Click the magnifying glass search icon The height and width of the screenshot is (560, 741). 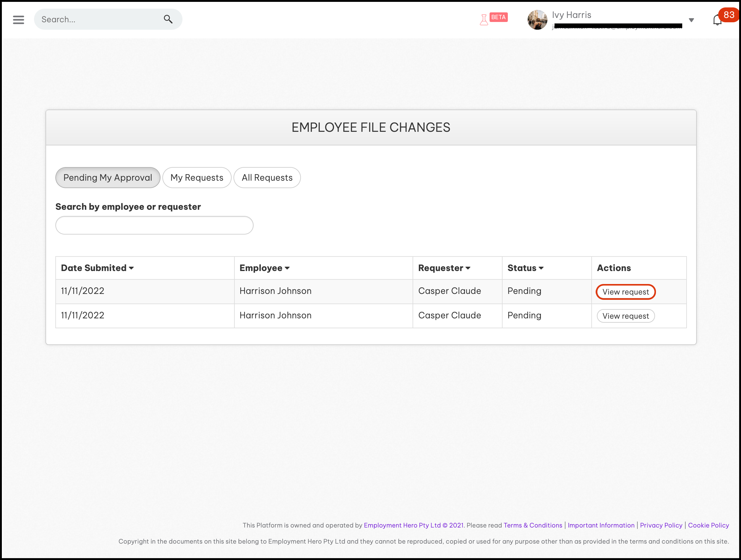[168, 19]
